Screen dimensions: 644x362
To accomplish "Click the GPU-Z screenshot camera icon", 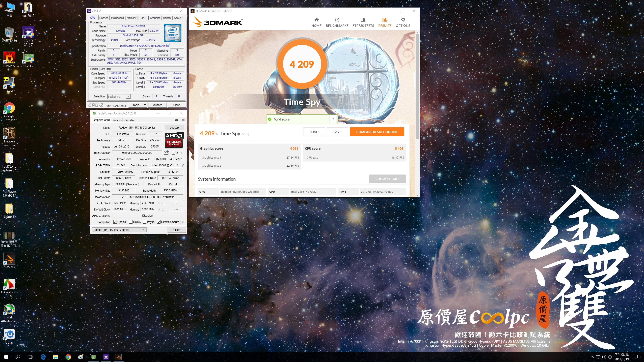I will point(176,120).
